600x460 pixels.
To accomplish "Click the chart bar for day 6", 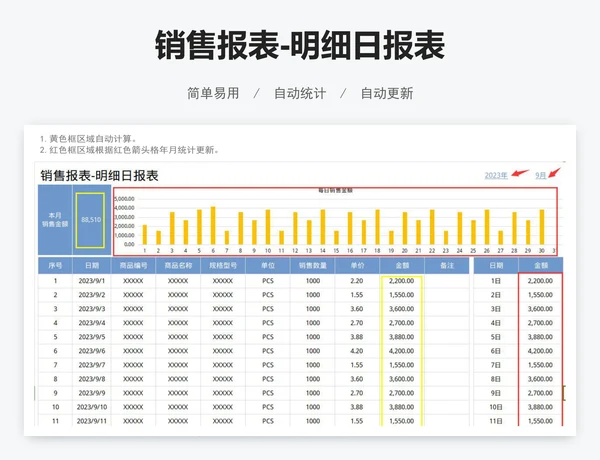I will (x=213, y=225).
